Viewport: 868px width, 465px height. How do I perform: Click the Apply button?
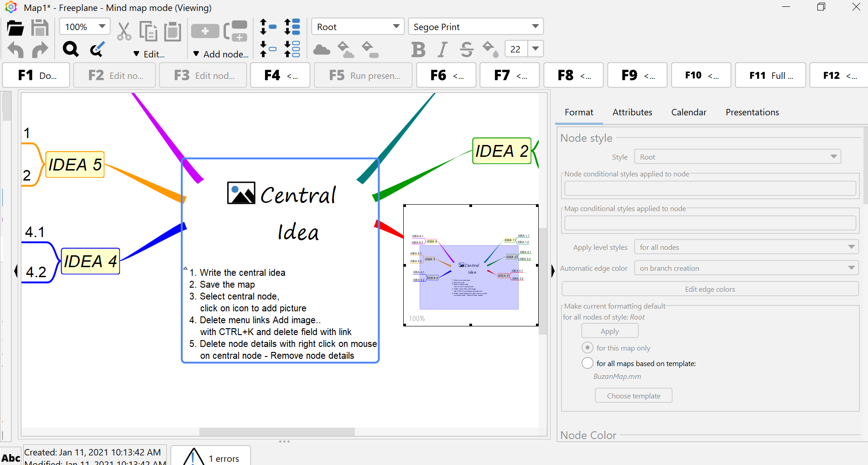(610, 331)
